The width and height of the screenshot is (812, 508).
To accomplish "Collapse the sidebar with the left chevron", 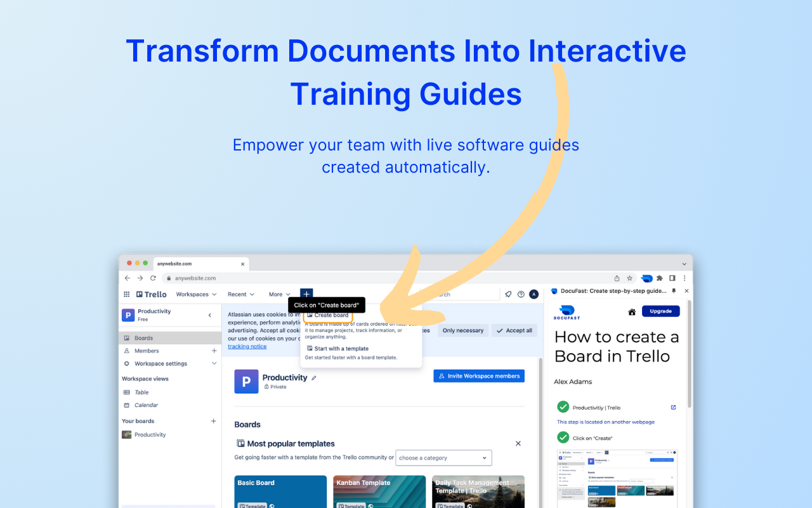I will [x=210, y=315].
